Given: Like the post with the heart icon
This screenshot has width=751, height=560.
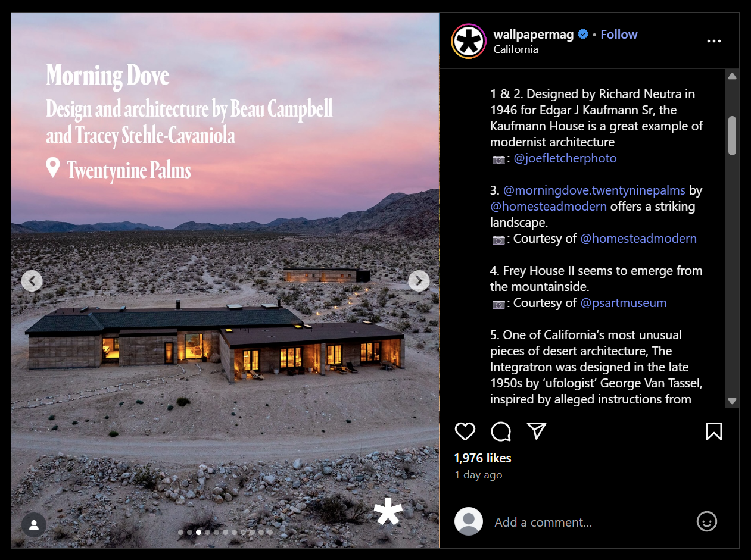Looking at the screenshot, I should click(x=465, y=431).
